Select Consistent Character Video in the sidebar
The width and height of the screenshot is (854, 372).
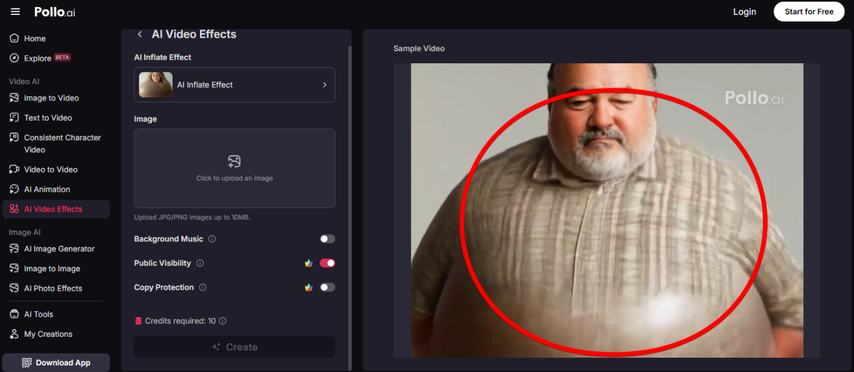click(x=56, y=143)
